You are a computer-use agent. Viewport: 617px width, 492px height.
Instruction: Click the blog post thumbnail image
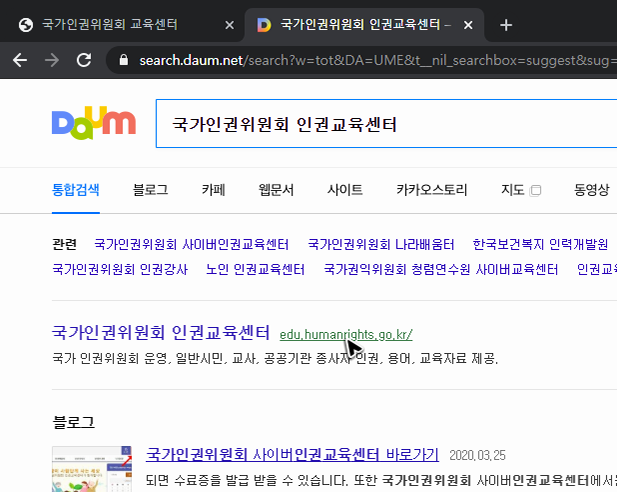[92, 469]
